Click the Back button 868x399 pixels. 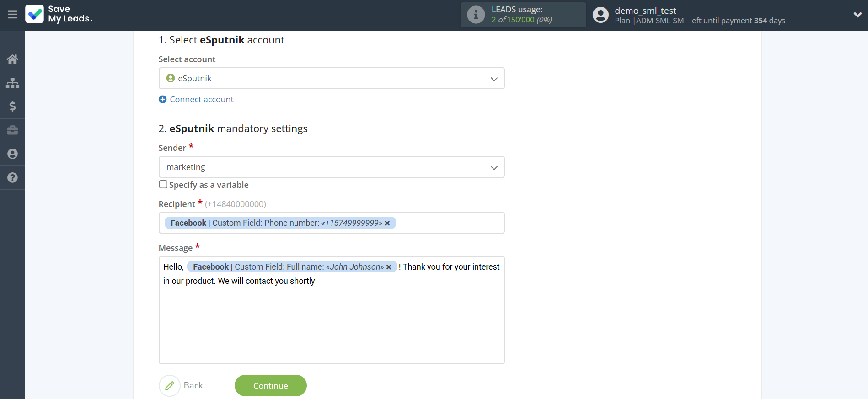tap(182, 386)
